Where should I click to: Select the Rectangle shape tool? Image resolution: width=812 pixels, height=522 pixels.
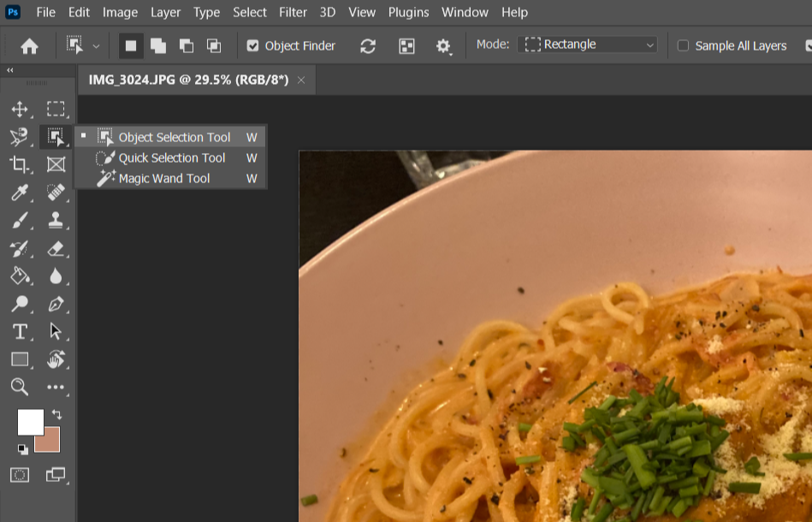pyautogui.click(x=20, y=359)
